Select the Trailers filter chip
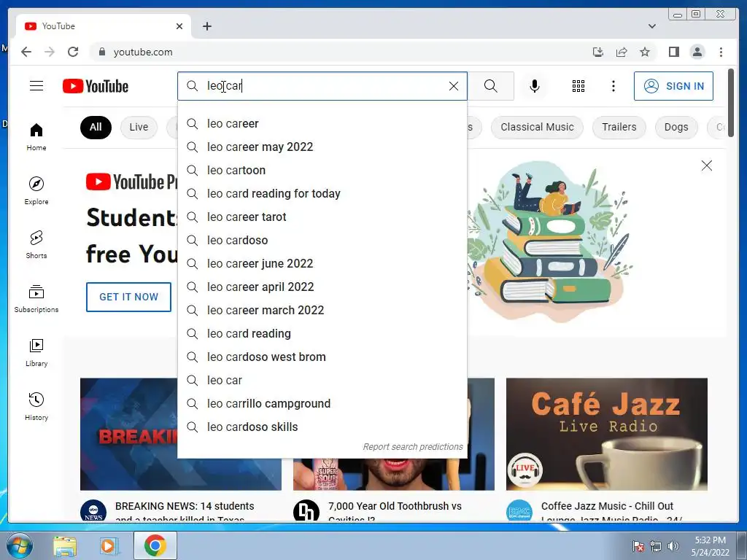747x560 pixels. 619,127
